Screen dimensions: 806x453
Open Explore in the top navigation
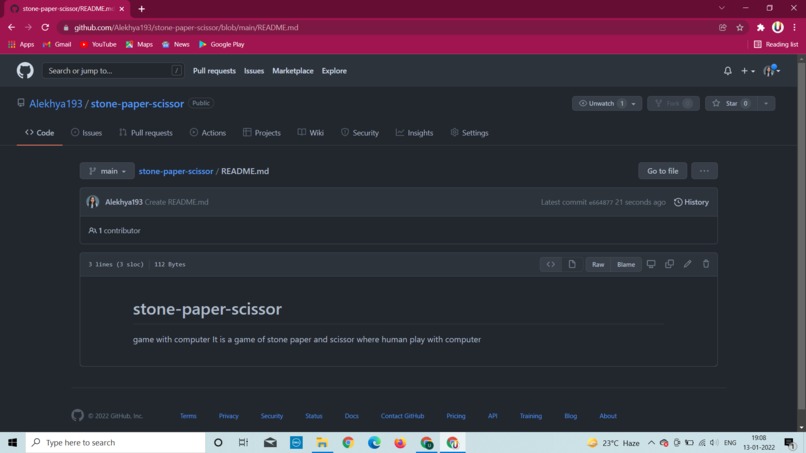334,71
